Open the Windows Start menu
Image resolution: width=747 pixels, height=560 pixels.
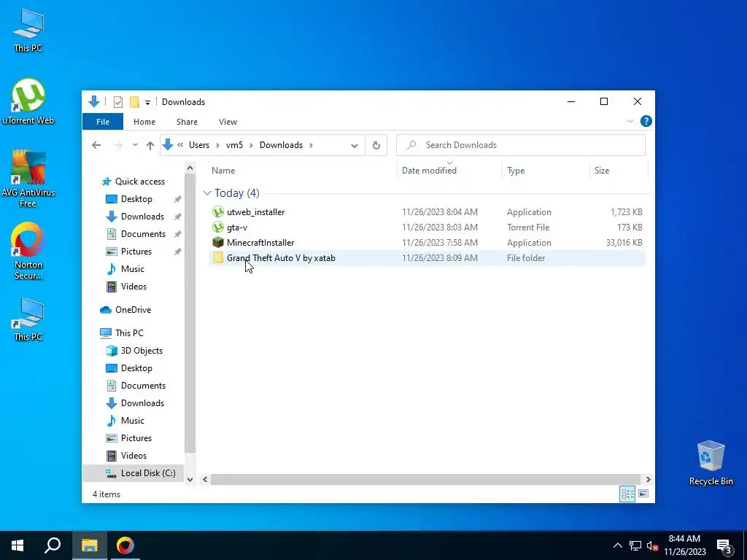point(18,545)
